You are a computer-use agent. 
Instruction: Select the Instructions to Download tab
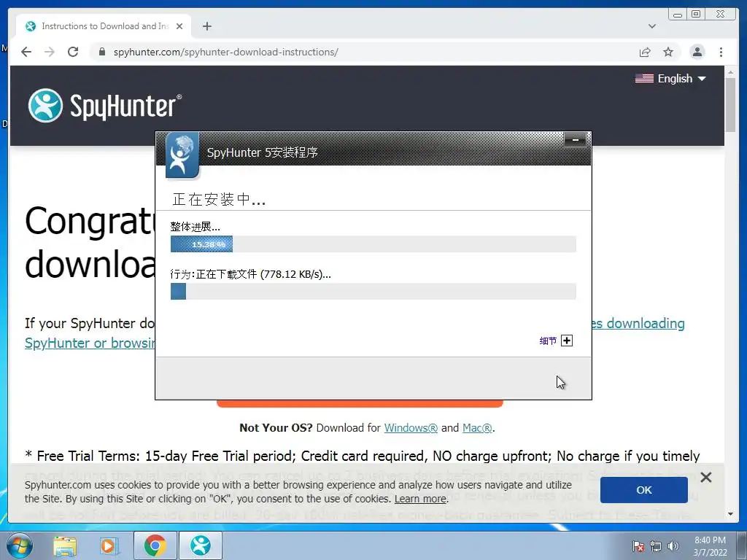pyautogui.click(x=104, y=26)
